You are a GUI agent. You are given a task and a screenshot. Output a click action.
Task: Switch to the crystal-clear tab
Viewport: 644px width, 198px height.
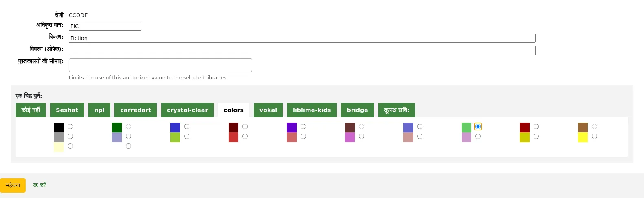click(187, 110)
